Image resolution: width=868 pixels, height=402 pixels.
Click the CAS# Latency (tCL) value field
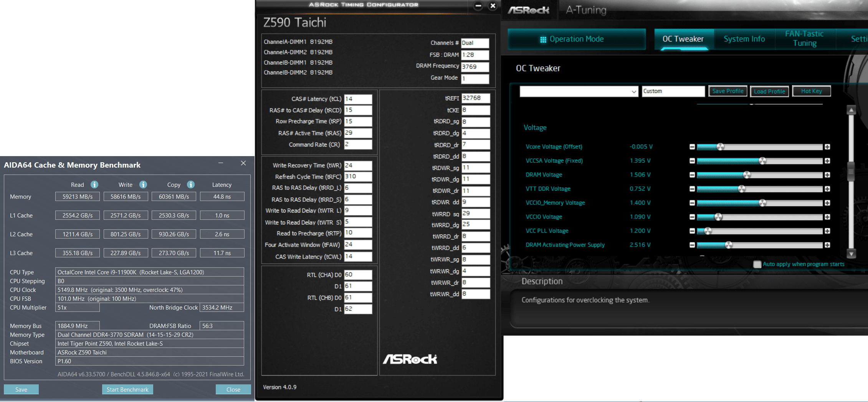358,99
